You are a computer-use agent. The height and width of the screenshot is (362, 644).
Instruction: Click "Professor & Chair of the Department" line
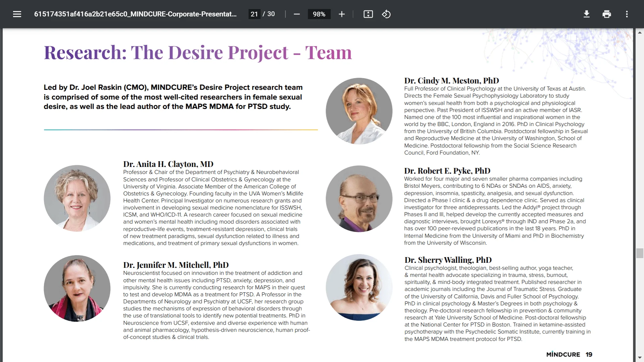(x=211, y=172)
